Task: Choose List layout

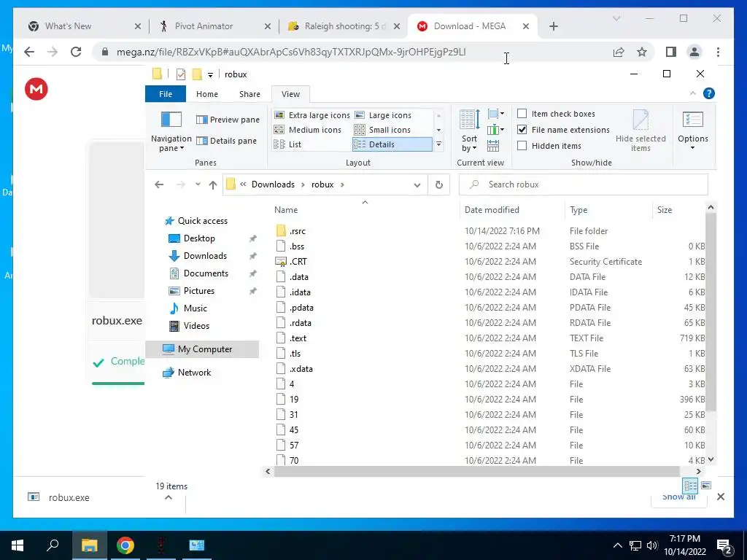Action: pos(287,144)
